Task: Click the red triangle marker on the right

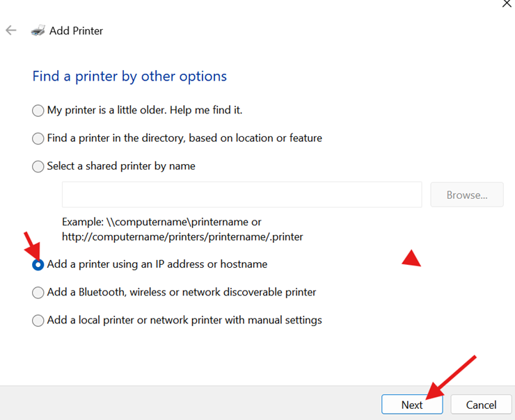Action: 412,259
